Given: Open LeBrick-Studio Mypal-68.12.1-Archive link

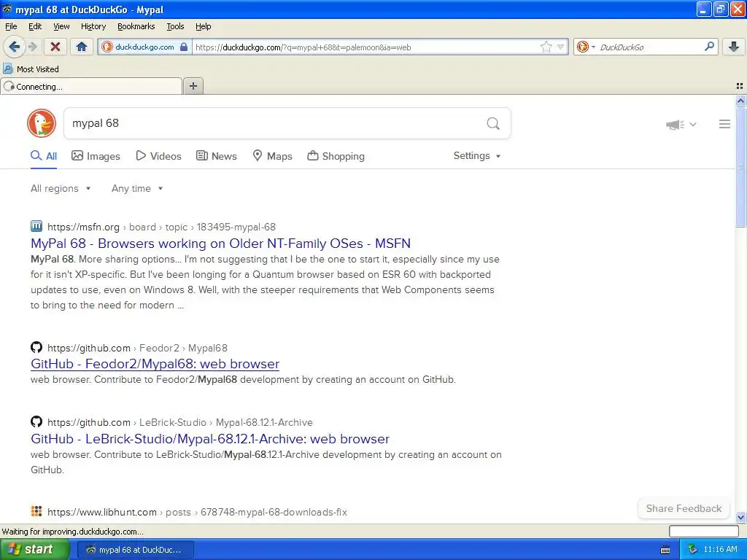Looking at the screenshot, I should (x=210, y=438).
